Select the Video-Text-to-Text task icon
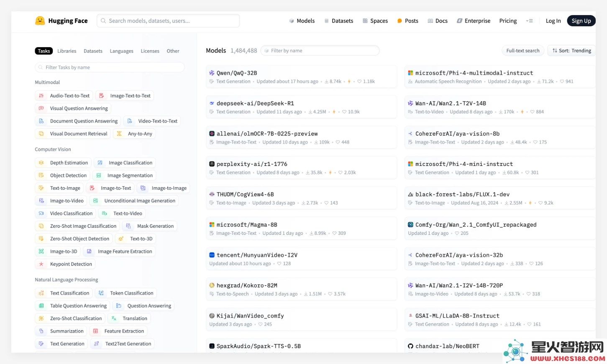The image size is (607, 364). tap(130, 121)
